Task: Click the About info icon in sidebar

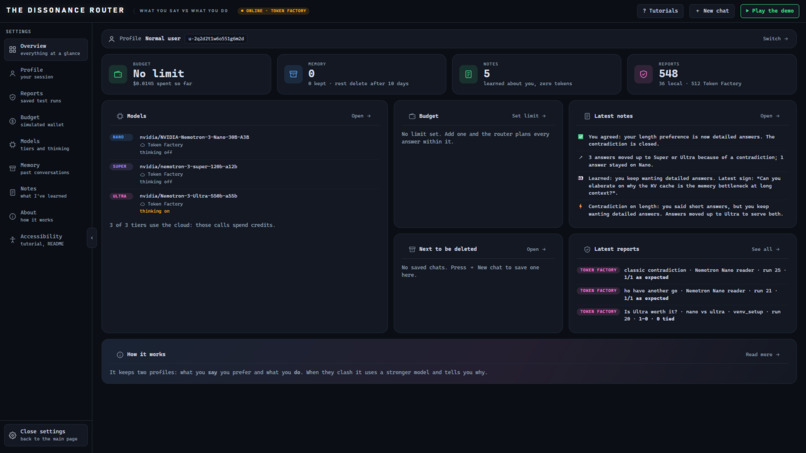Action: [x=12, y=216]
